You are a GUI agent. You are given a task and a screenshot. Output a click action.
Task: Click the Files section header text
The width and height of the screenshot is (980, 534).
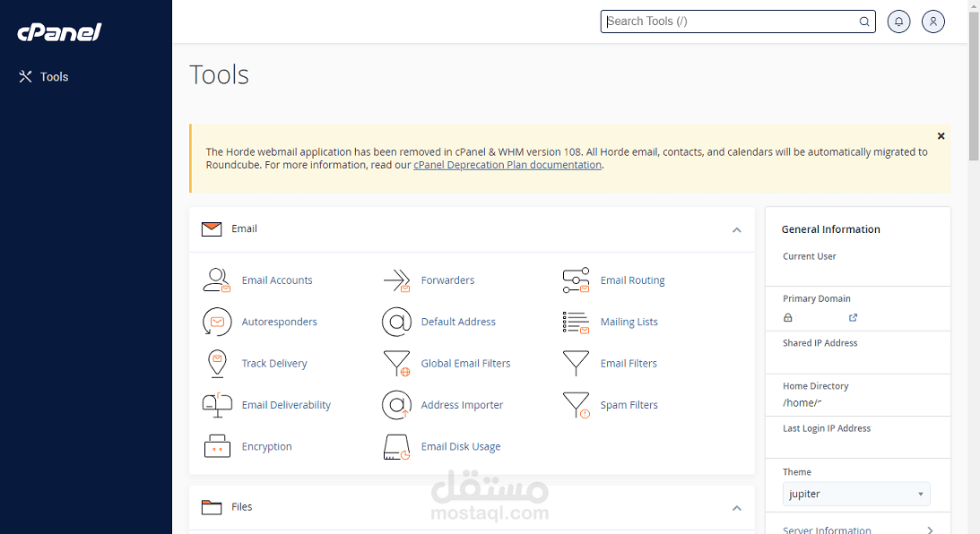[241, 506]
